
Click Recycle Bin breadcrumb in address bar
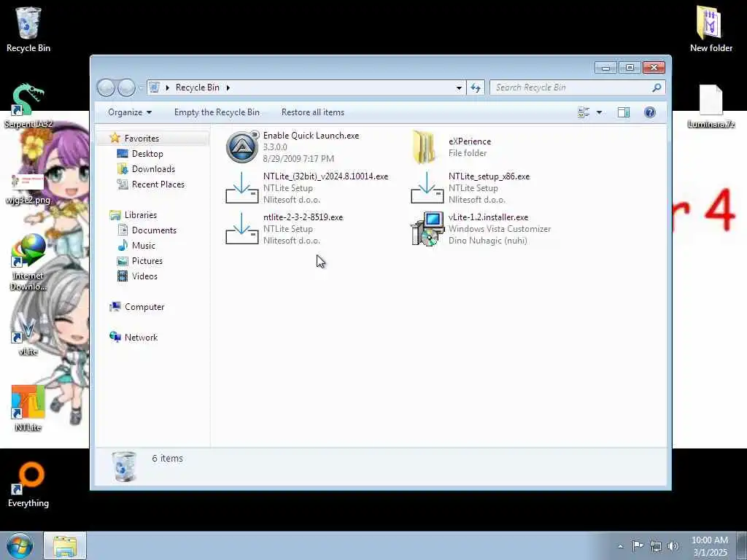coord(197,87)
